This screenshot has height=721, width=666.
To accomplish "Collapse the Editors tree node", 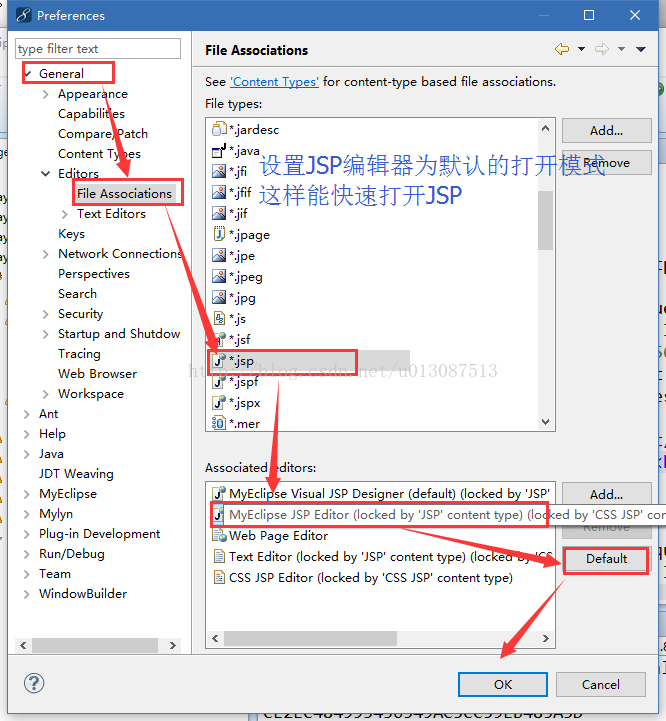I will (x=46, y=174).
